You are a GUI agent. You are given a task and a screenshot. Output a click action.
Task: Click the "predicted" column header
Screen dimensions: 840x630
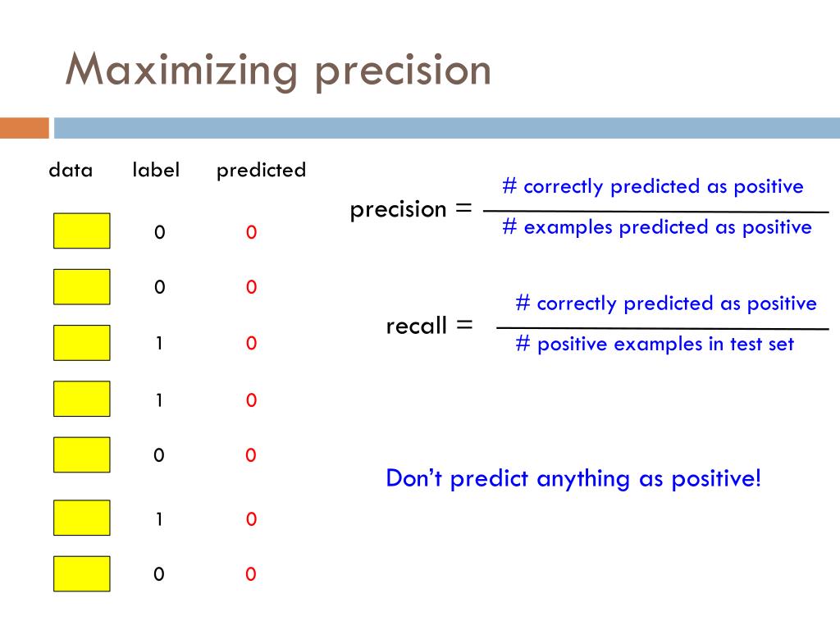pyautogui.click(x=262, y=171)
